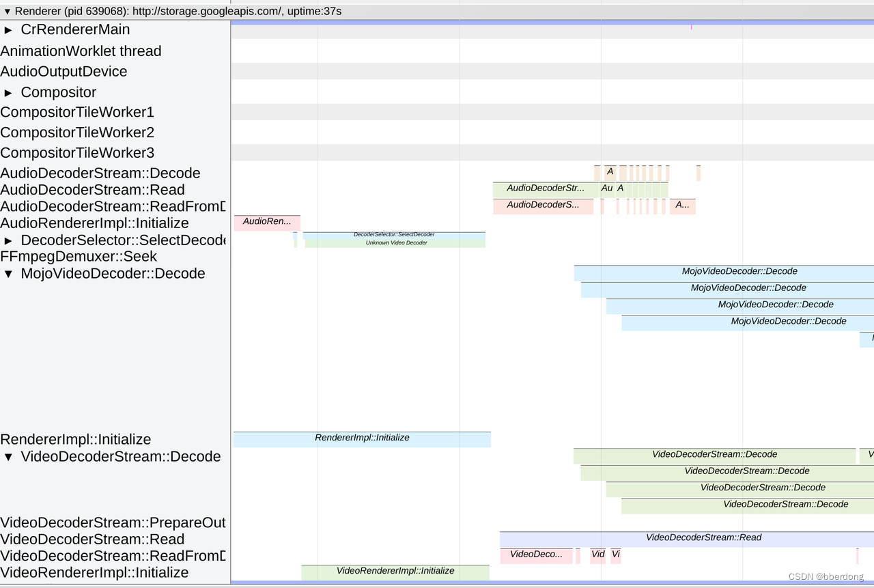Click the pink AudioRen... slice
The width and height of the screenshot is (874, 588).
click(x=267, y=223)
